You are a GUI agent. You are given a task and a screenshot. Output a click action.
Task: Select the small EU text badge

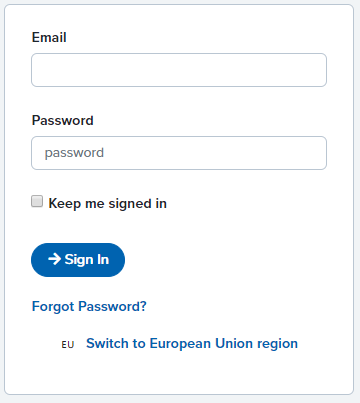point(68,344)
